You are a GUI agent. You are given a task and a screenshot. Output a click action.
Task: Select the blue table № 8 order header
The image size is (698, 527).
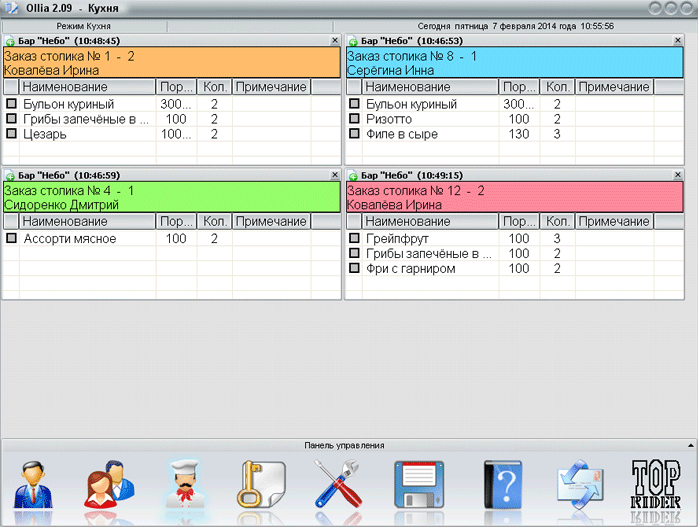(515, 63)
